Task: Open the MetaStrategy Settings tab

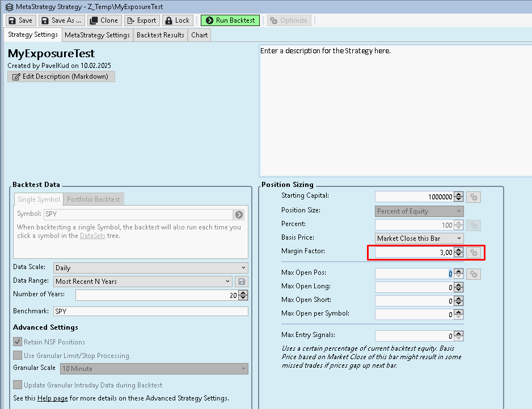Action: (97, 35)
